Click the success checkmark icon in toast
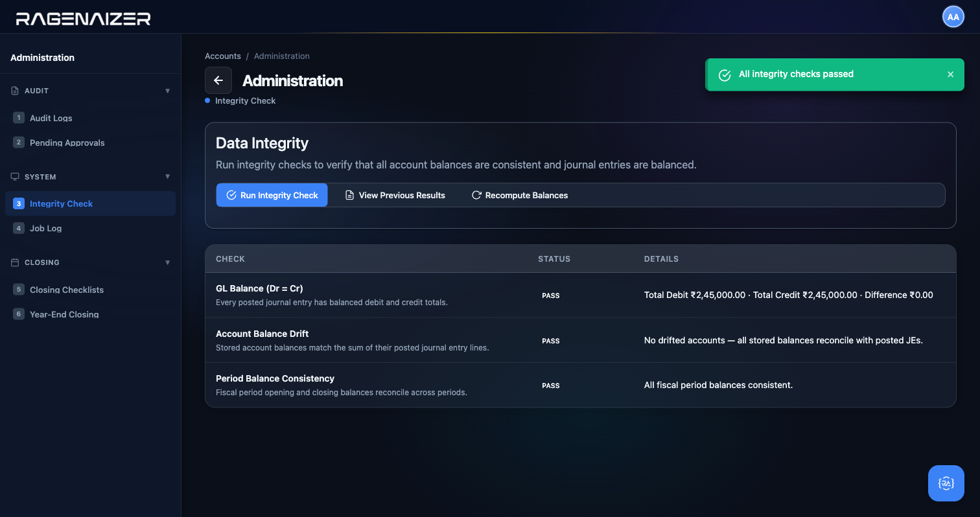 (725, 75)
